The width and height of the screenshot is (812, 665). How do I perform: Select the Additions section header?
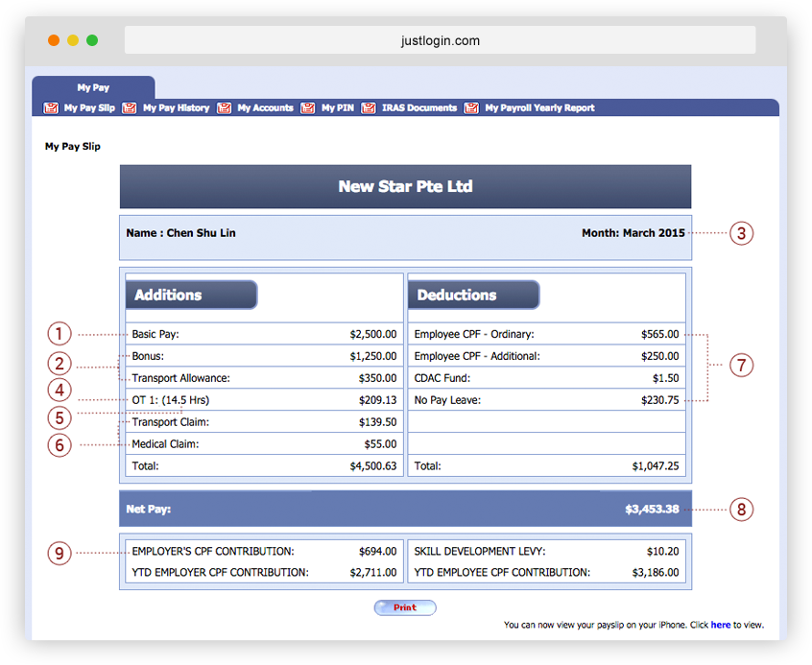click(191, 295)
